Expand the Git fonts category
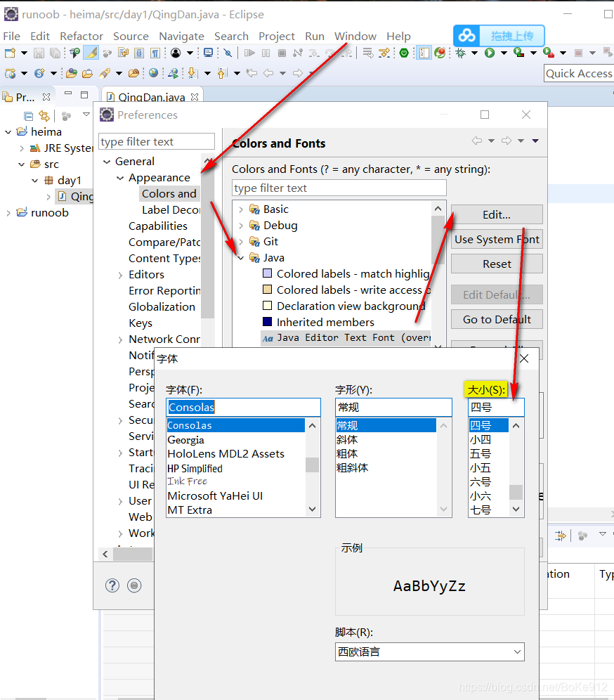Image resolution: width=614 pixels, height=700 pixels. 241,242
